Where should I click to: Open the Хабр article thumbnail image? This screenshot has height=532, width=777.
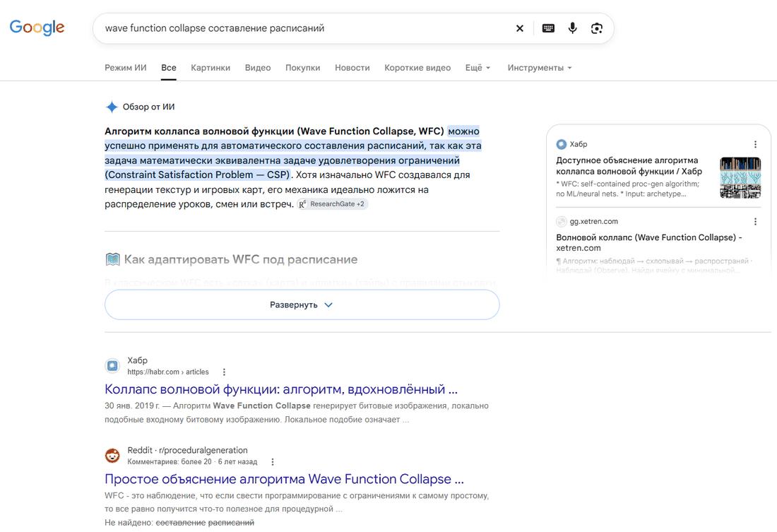[740, 177]
